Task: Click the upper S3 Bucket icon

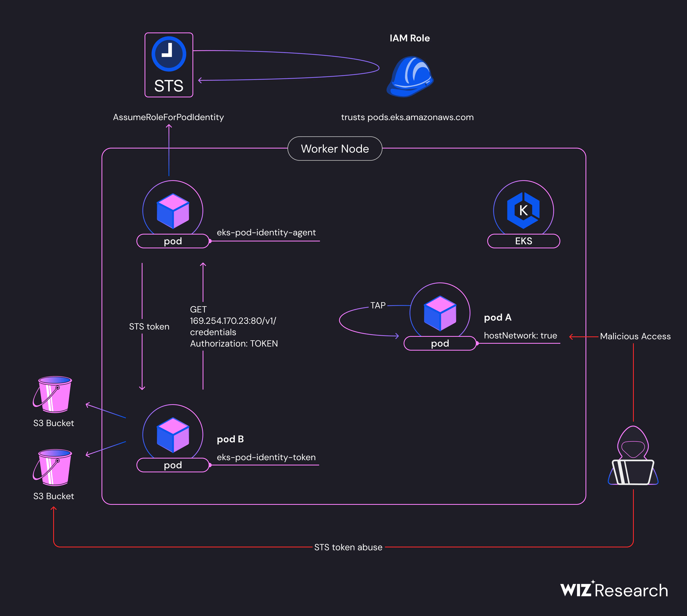Action: pos(53,394)
